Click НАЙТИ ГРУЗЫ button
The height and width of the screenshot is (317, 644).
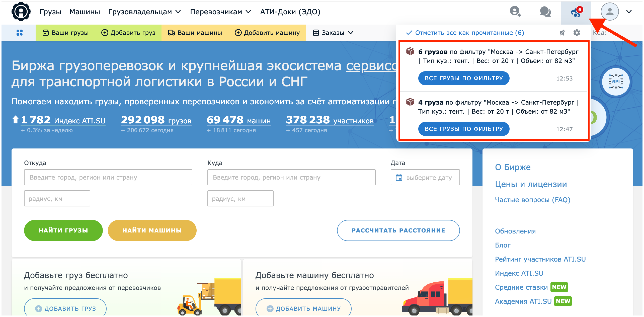63,230
